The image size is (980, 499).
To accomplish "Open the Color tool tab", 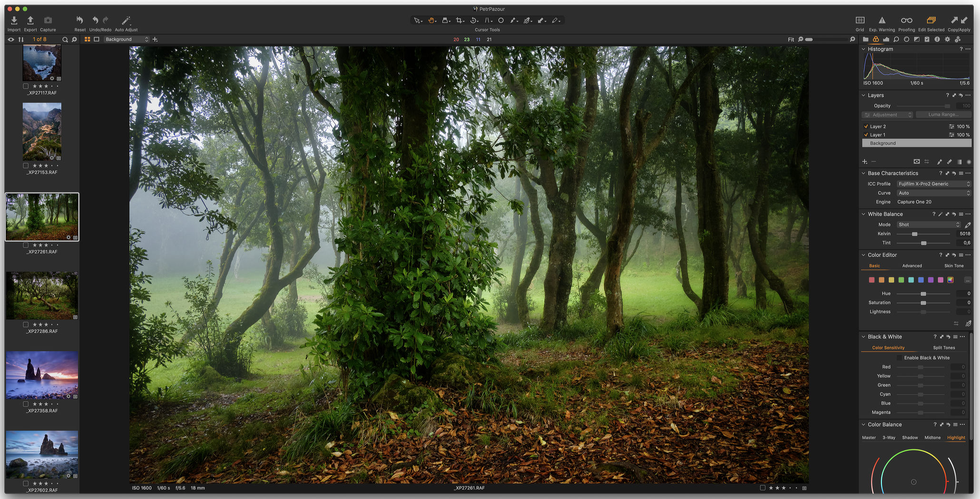I will (x=875, y=39).
